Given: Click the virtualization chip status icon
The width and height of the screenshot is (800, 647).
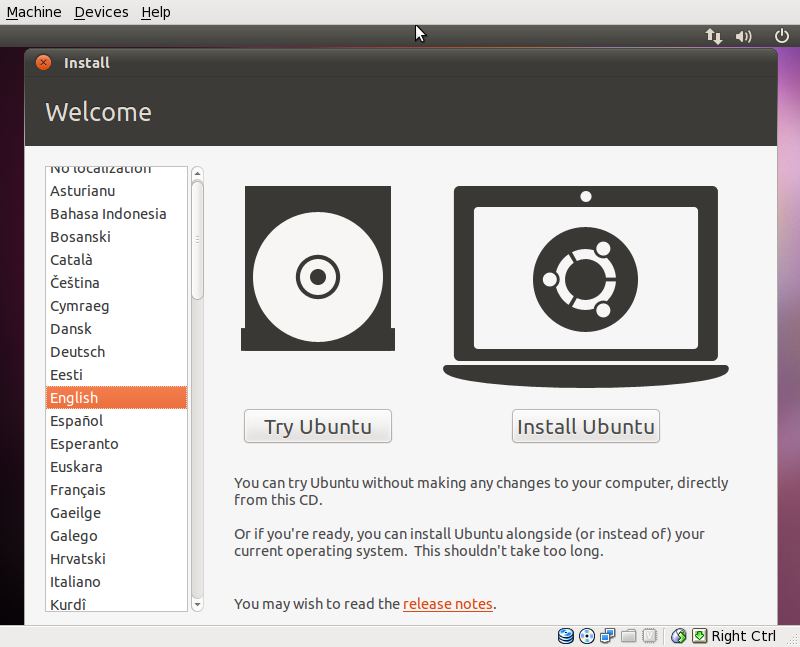Looking at the screenshot, I should (649, 636).
